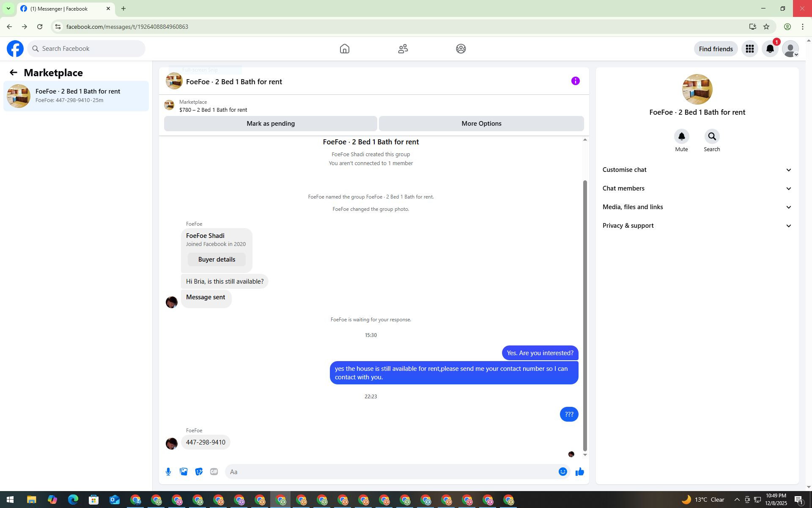Open Chrome three-dot menu
This screenshot has width=812, height=508.
click(x=803, y=27)
